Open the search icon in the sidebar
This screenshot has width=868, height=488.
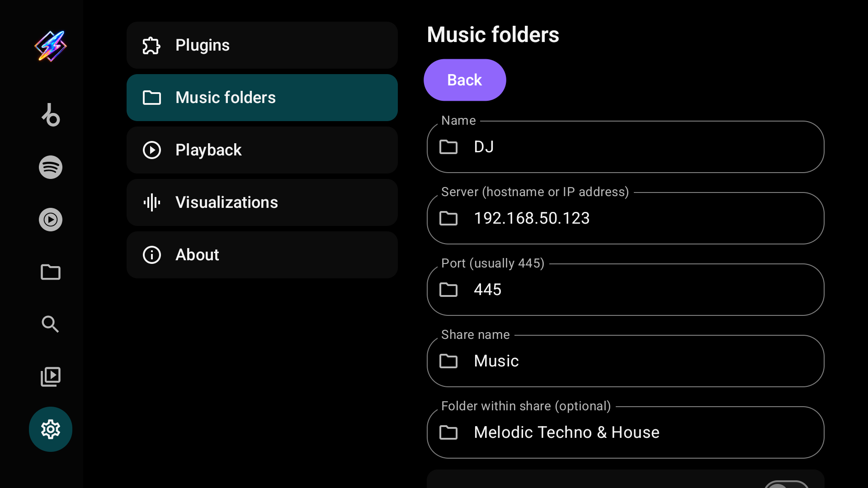pyautogui.click(x=51, y=324)
